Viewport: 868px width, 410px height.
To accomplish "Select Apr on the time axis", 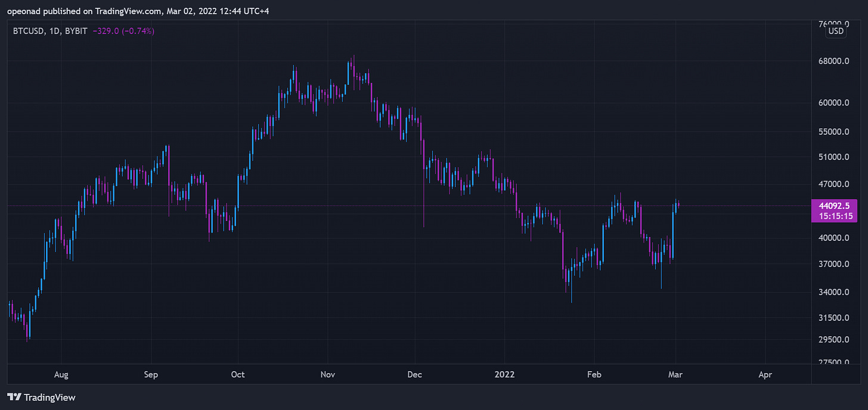I will pos(765,375).
